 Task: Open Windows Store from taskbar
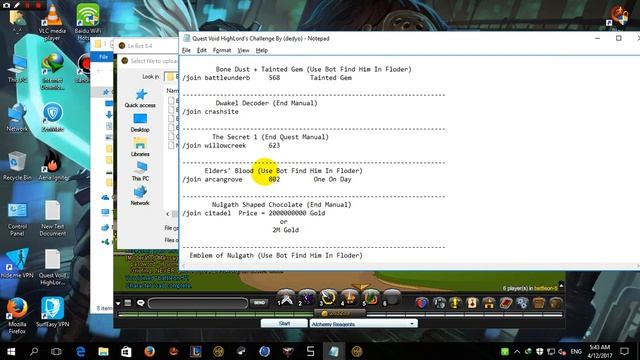126,351
